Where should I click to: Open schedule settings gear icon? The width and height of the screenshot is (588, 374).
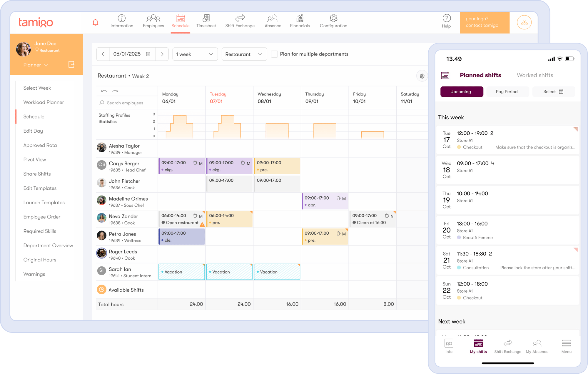click(422, 76)
